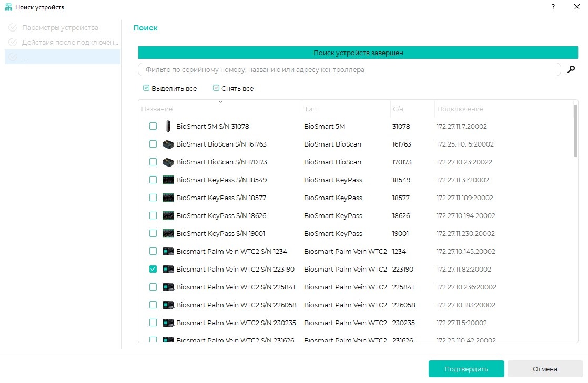Viewport: 588px width, 383px height.
Task: Select the Palm Vein WTC2 S/N 225841 checkbox
Action: click(x=153, y=287)
